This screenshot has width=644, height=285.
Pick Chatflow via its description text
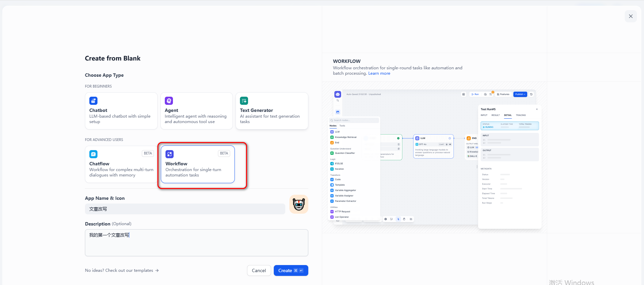click(x=121, y=172)
